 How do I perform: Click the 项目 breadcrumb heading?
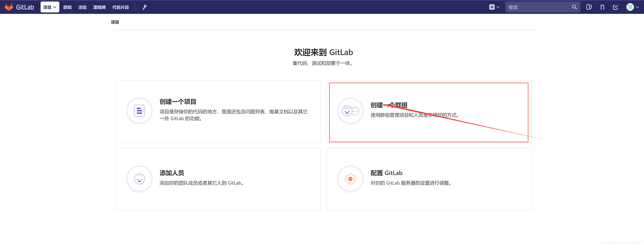click(x=115, y=22)
